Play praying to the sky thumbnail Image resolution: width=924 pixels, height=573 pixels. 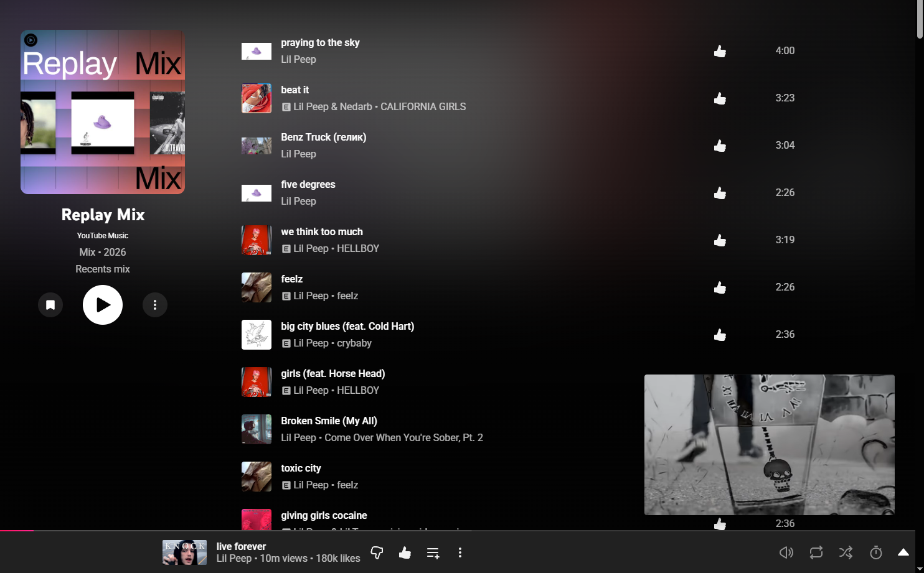(x=257, y=51)
